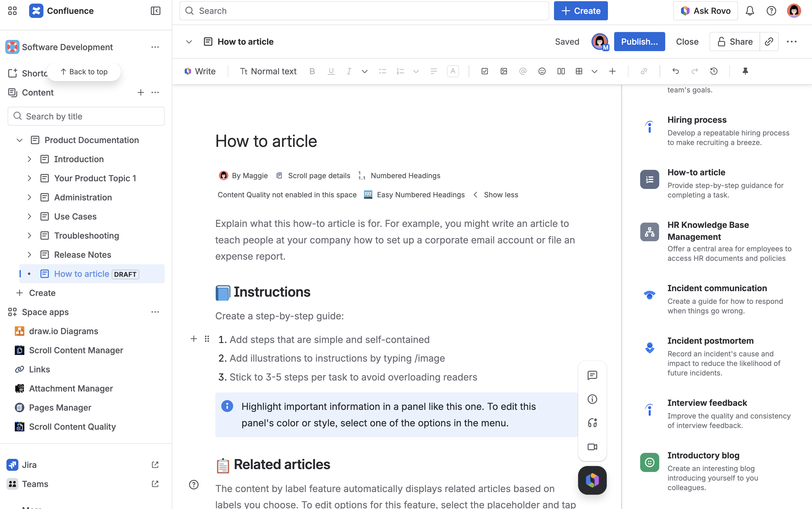This screenshot has width=812, height=509.
Task: Toggle italic formatting
Action: pos(349,71)
